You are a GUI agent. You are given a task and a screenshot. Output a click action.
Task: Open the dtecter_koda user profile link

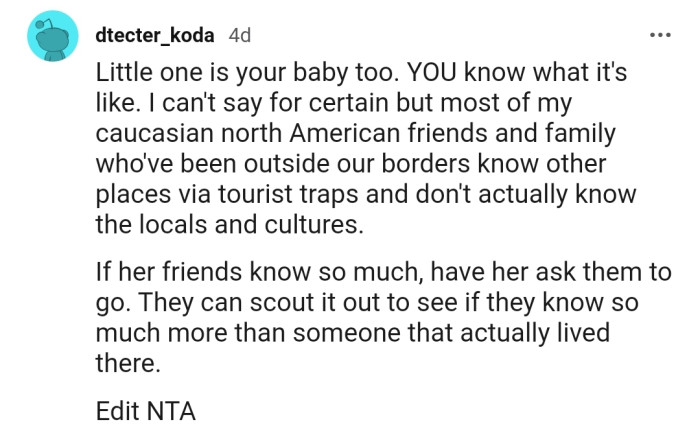tap(155, 35)
